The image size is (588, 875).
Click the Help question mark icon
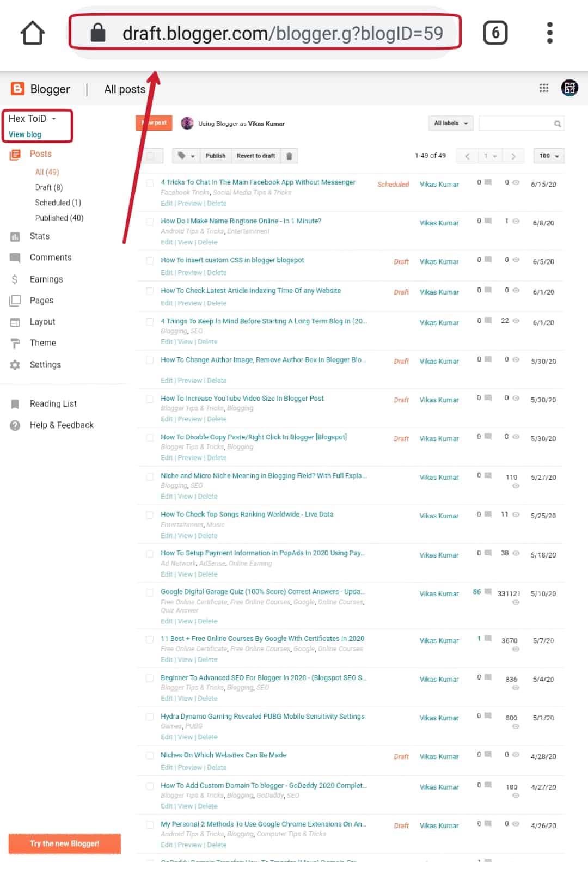tap(15, 425)
